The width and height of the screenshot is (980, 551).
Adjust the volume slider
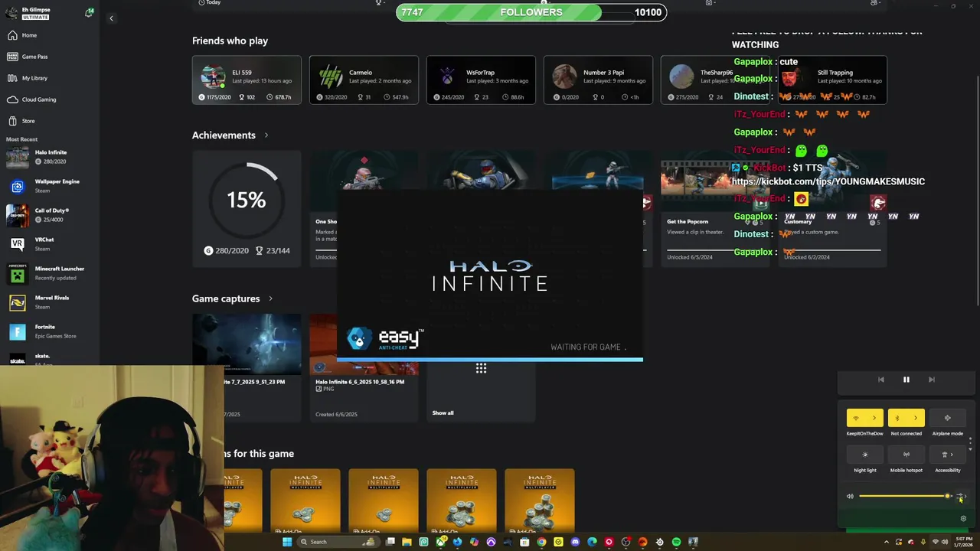tap(904, 496)
